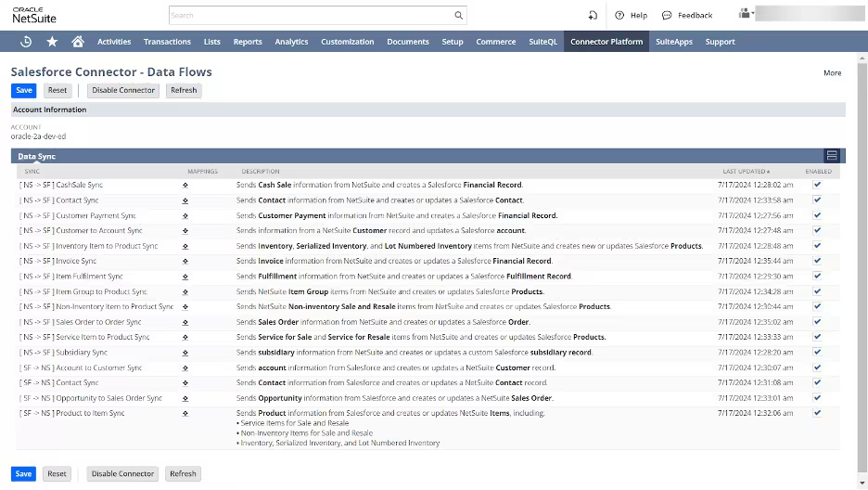This screenshot has height=490, width=868.
Task: Click the search magnifier icon
Action: [458, 16]
